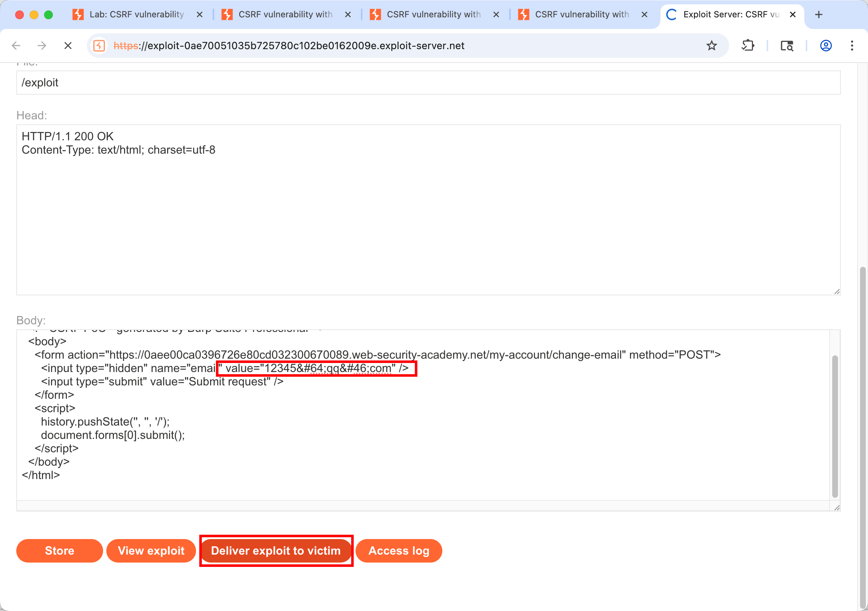Open the extensions puzzle icon
Image resolution: width=868 pixels, height=611 pixels.
coord(748,46)
